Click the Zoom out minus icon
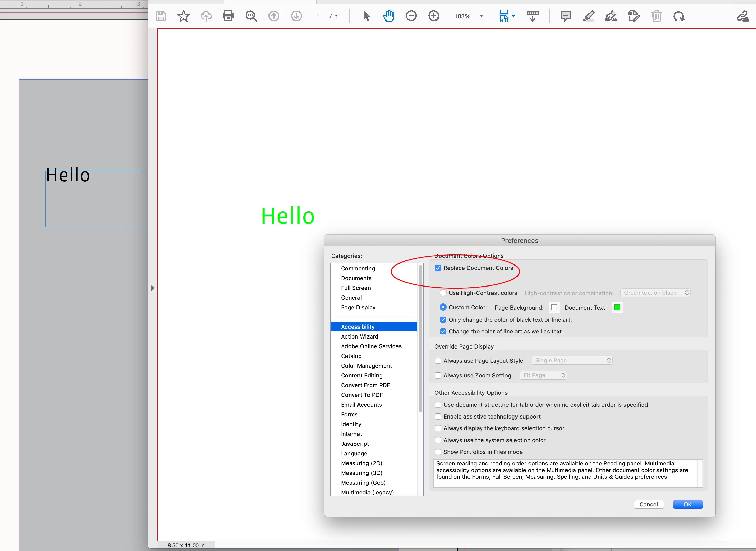Viewport: 756px width, 551px height. coord(411,16)
